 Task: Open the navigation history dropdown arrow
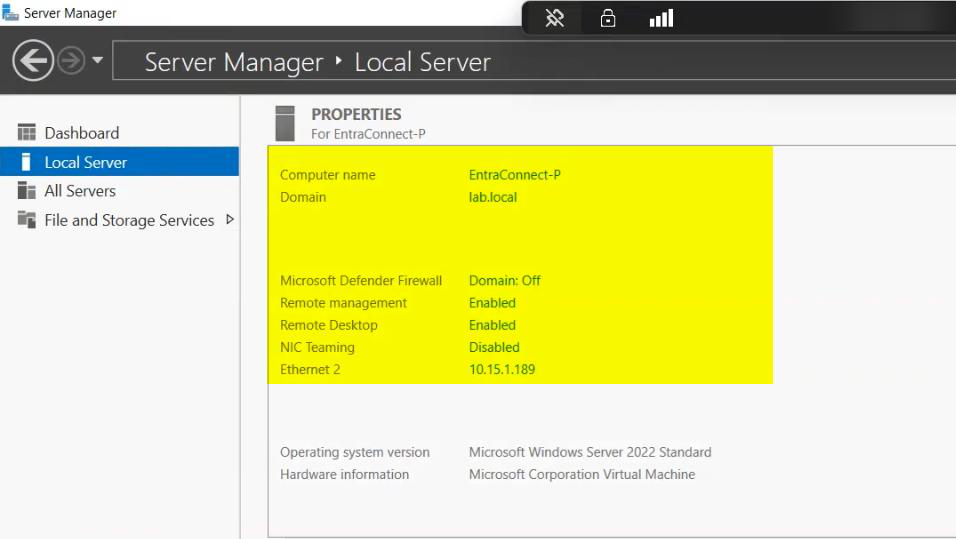(x=98, y=60)
